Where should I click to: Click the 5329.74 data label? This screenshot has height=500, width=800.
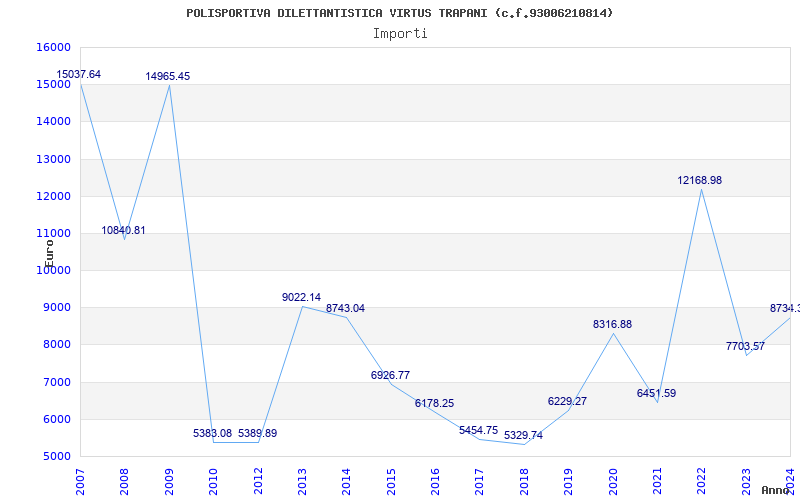pos(523,436)
